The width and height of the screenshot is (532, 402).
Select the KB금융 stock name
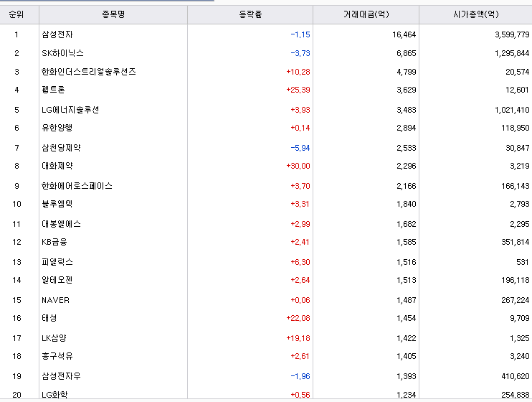[x=54, y=242]
